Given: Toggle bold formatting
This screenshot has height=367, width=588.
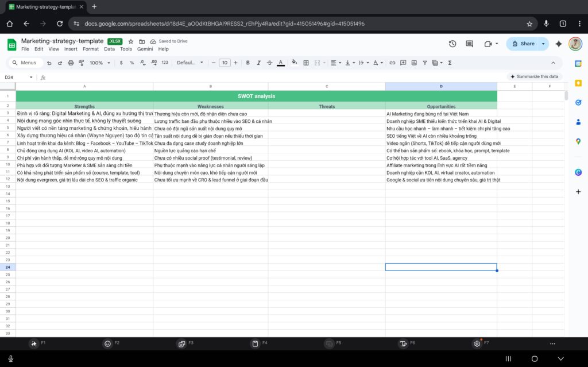Looking at the screenshot, I should (248, 63).
